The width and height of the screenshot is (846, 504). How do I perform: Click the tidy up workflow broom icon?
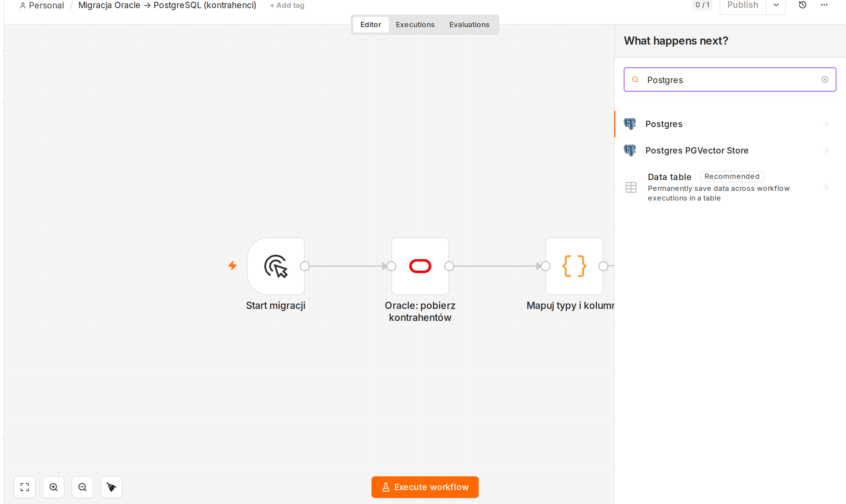(111, 487)
